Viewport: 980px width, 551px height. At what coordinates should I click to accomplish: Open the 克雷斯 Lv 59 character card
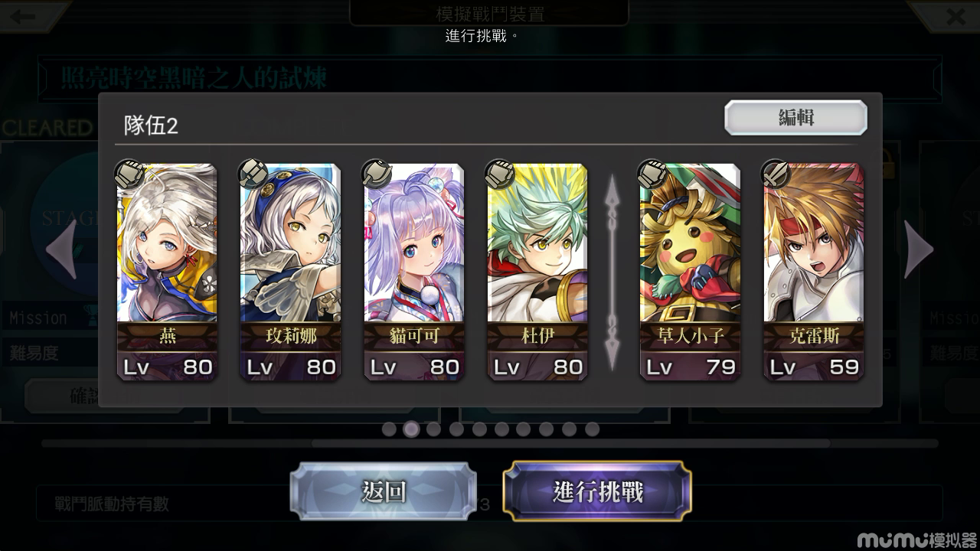814,272
